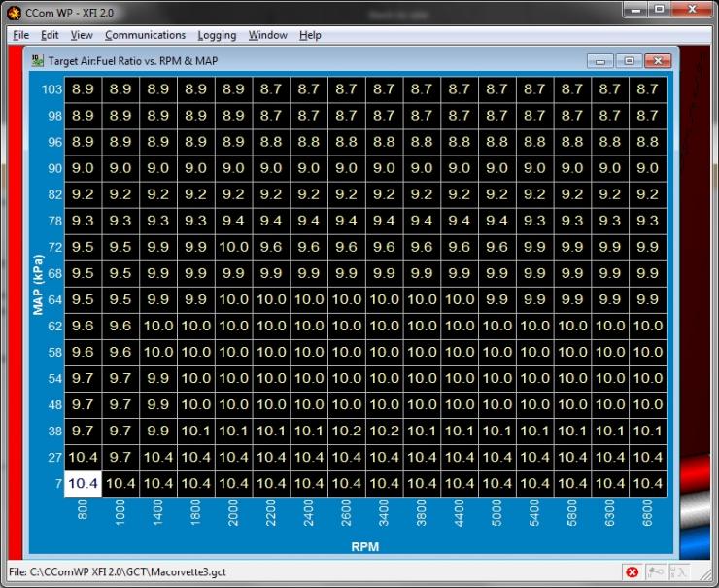Viewport: 719px width, 588px height.
Task: Select the 10.4 cell at MAP 27, RPM 800
Action: tap(83, 458)
